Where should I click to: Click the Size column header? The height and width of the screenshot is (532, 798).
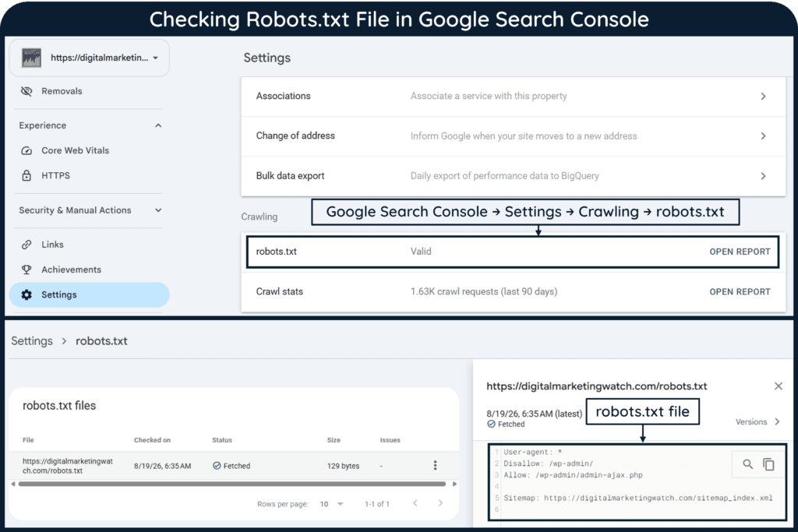[334, 440]
